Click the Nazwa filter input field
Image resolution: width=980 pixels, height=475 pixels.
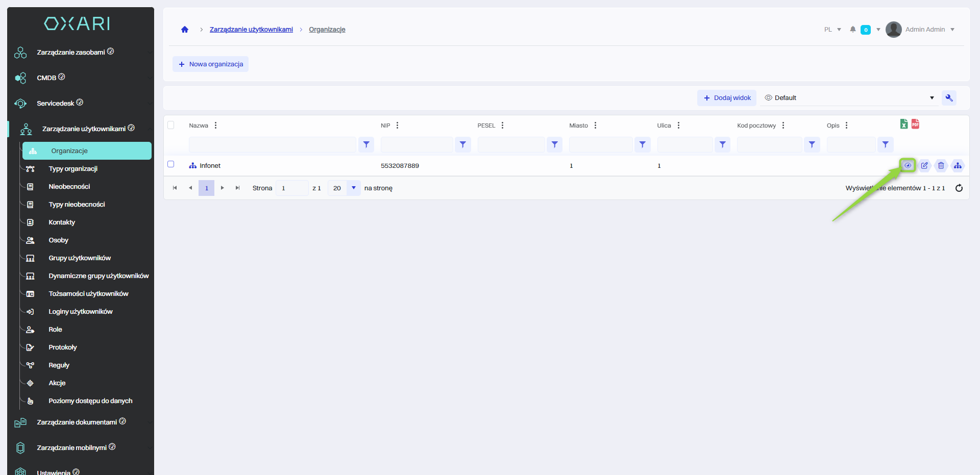click(x=272, y=145)
